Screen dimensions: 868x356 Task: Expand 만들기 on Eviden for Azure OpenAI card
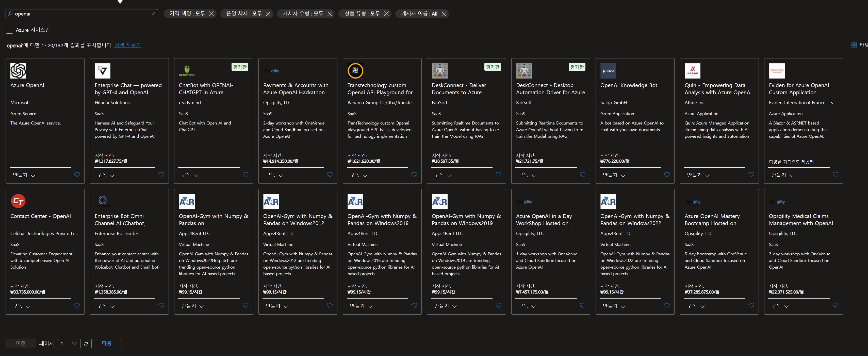(782, 175)
